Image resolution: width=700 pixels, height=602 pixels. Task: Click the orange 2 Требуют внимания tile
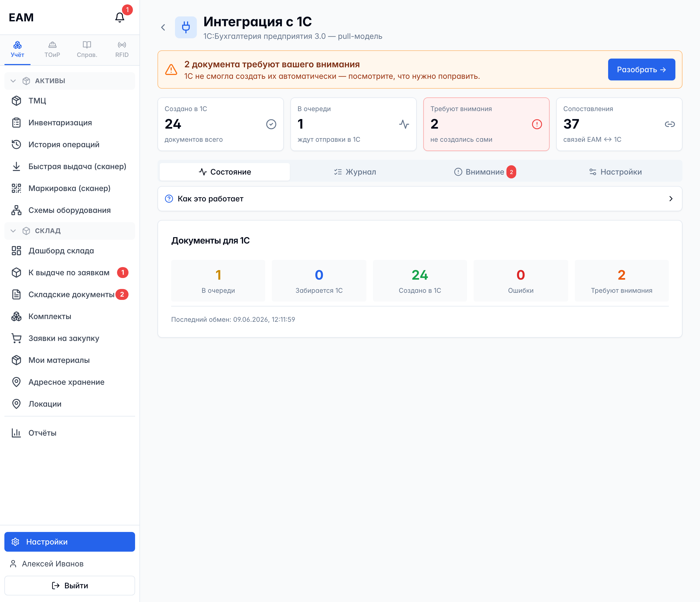pos(621,280)
